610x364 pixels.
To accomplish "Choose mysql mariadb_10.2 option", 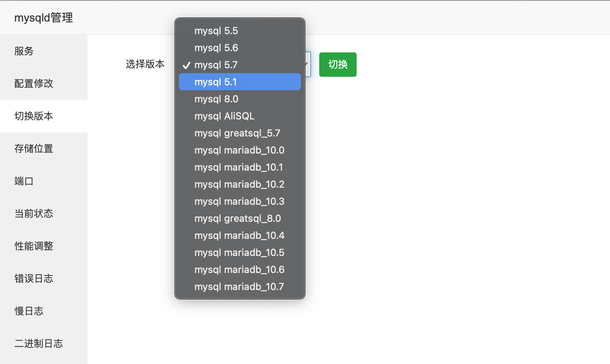I will tap(240, 184).
